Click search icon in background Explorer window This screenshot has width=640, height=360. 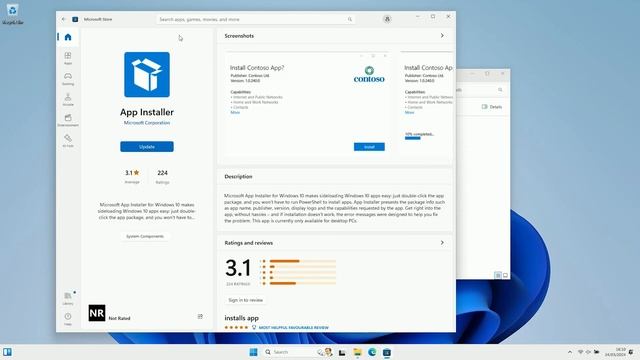pos(500,89)
